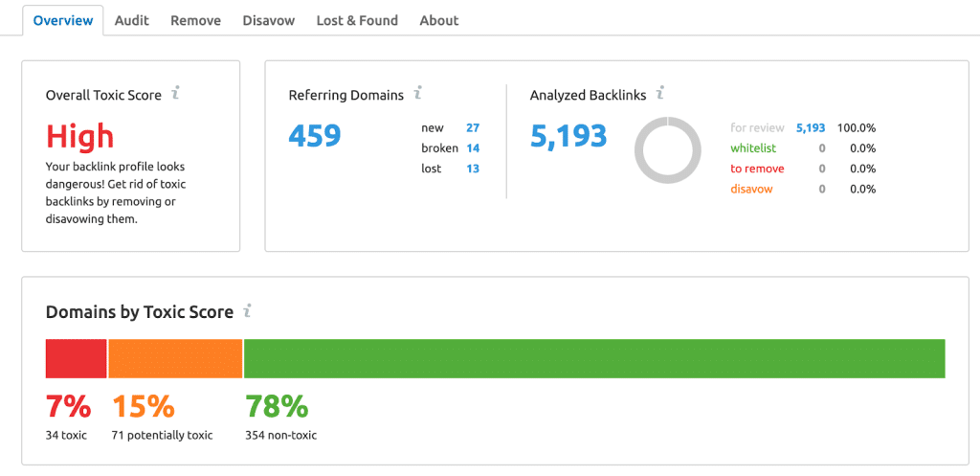Click the red 'High' toxic score
Screen dimensions: 980x476
click(80, 136)
